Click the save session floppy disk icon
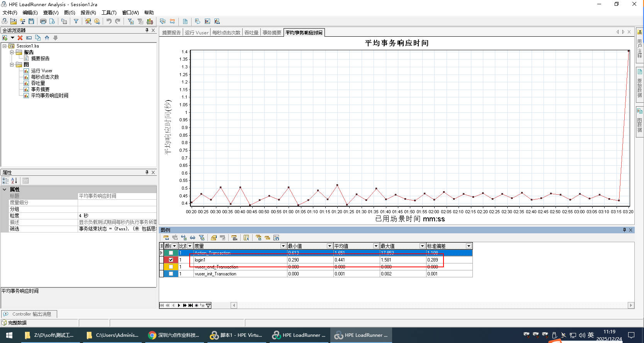The height and width of the screenshot is (343, 644). coord(31,21)
